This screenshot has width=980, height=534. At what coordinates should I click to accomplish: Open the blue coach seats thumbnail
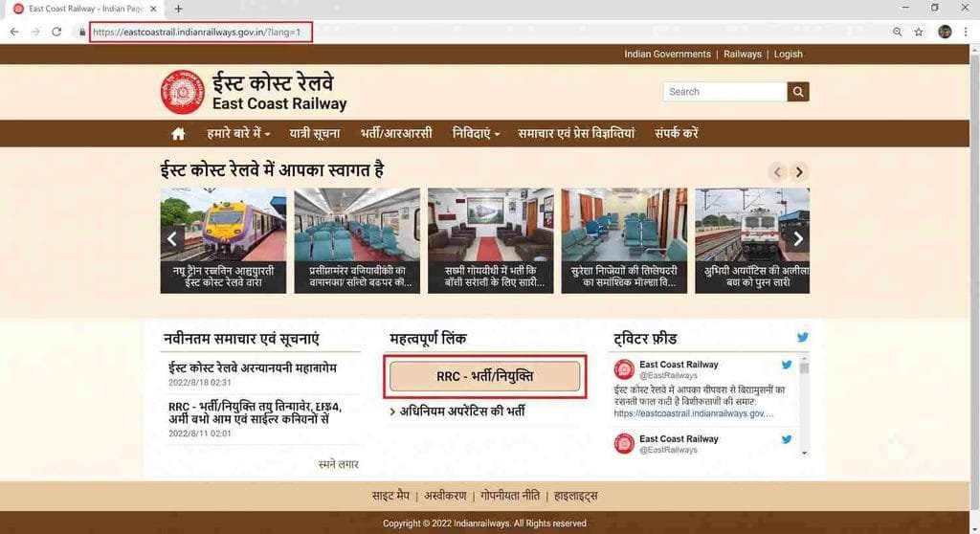357,241
